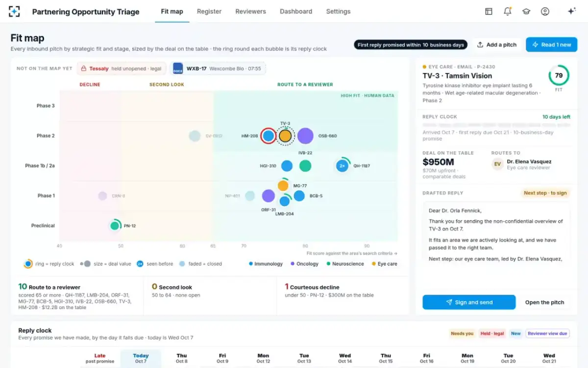Click the 79 fit score ring
This screenshot has width=588, height=368.
coord(559,76)
